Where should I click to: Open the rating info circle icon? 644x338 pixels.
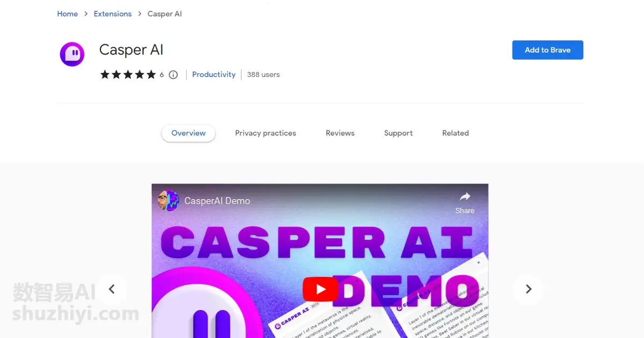(x=173, y=75)
